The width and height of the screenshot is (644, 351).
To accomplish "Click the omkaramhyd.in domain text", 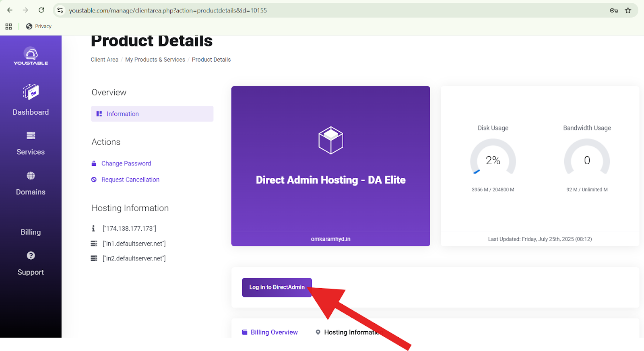I will 331,239.
